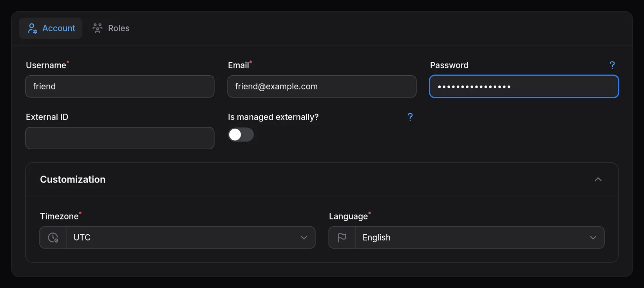Click the empty External ID field
Image resolution: width=644 pixels, height=288 pixels.
pos(120,138)
